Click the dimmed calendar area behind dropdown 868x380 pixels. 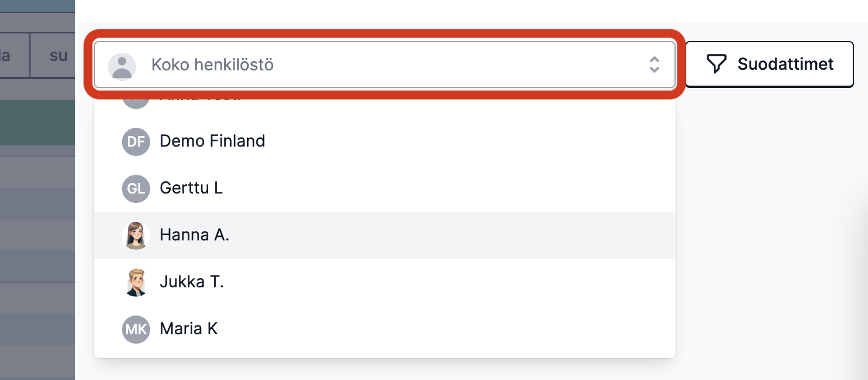38,264
